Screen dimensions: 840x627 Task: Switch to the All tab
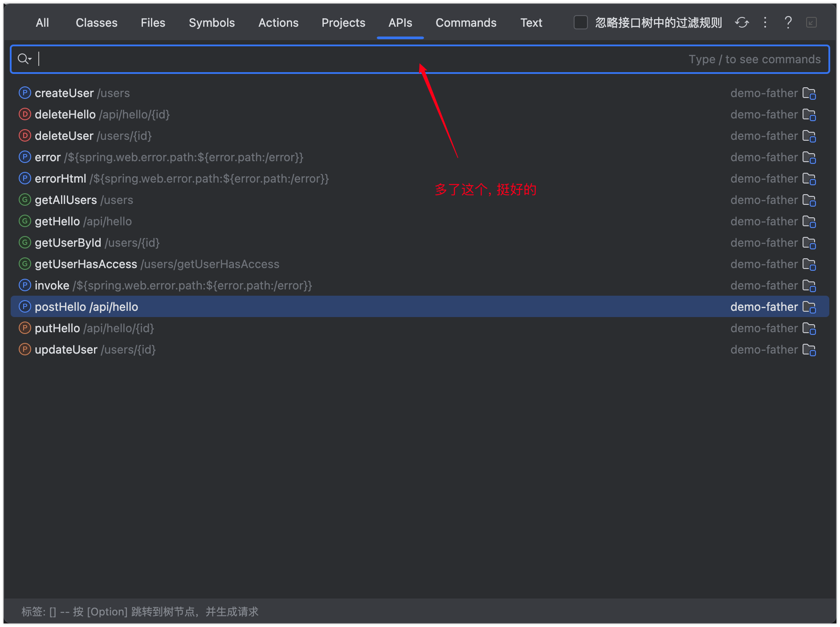pos(42,23)
